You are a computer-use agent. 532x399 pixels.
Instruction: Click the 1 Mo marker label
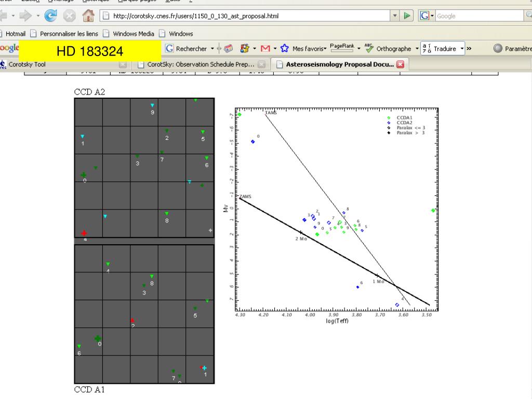pos(378,282)
